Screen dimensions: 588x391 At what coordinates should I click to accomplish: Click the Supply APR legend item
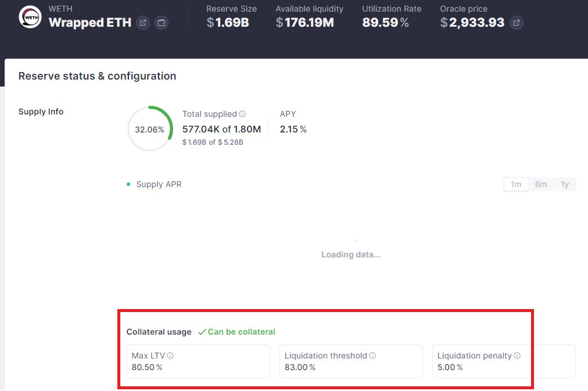(154, 184)
